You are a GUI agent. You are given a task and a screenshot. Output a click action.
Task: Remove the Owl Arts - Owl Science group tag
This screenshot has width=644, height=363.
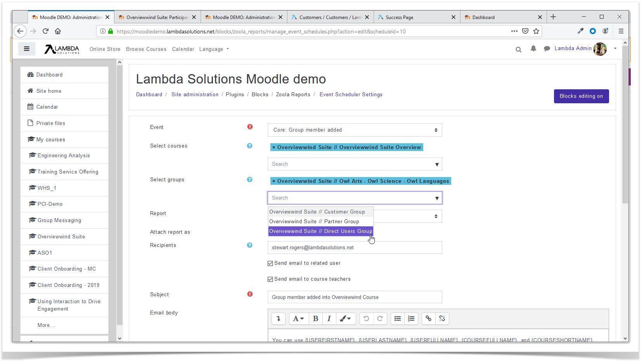click(x=274, y=181)
